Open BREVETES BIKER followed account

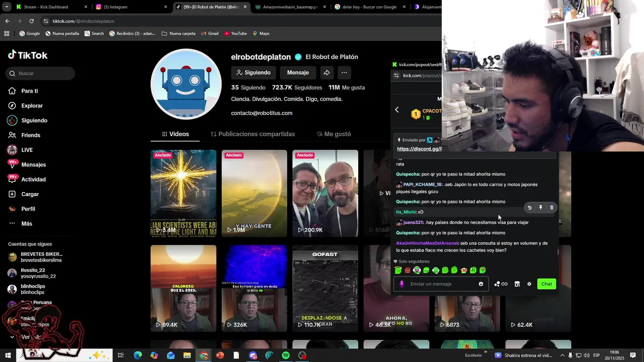(35, 257)
